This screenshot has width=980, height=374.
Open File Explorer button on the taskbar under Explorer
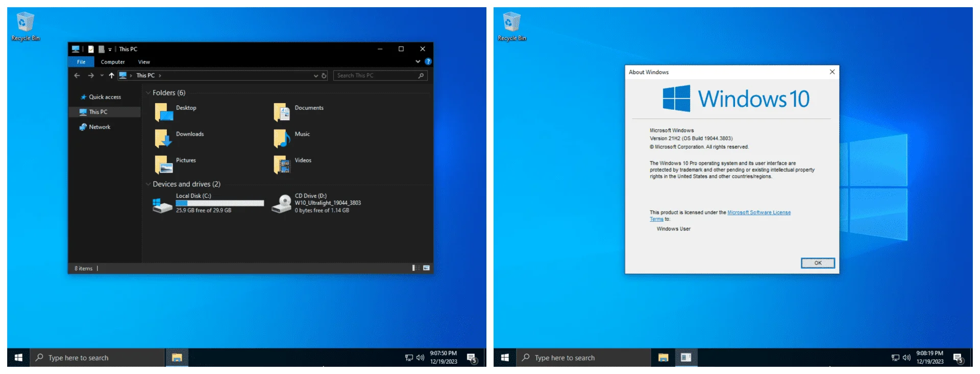pyautogui.click(x=177, y=358)
